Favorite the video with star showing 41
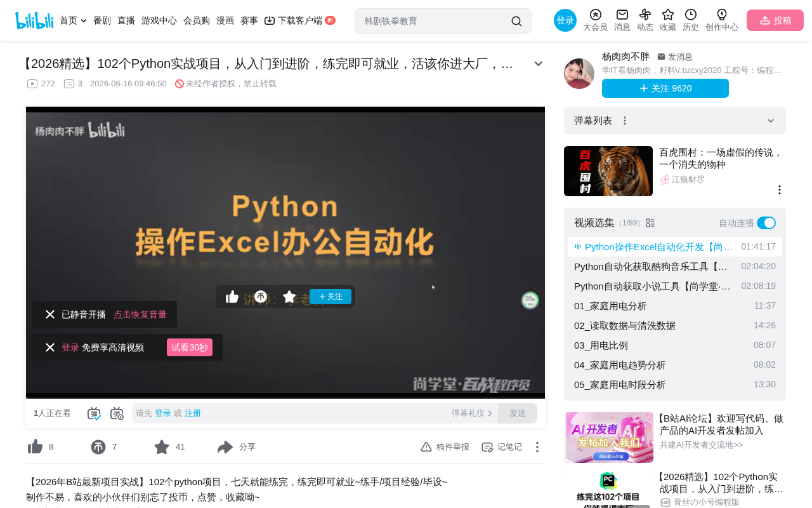Screen dimensions: 812x508 click(162, 447)
